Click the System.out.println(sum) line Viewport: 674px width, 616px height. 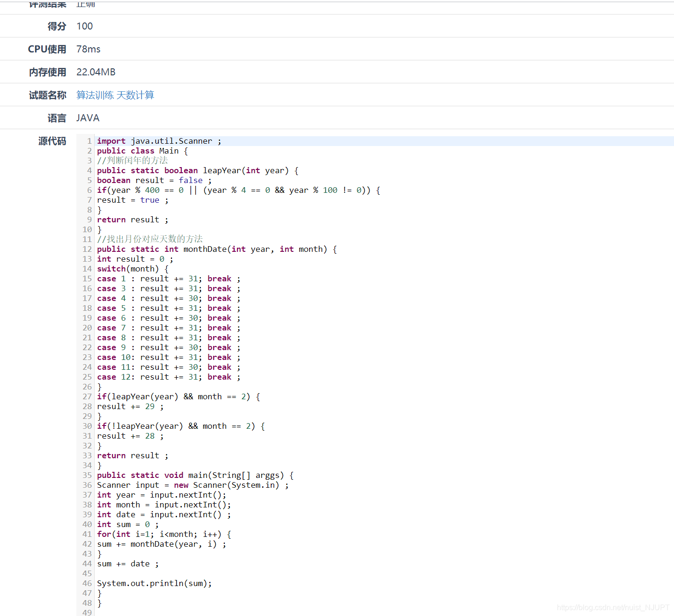(x=155, y=583)
